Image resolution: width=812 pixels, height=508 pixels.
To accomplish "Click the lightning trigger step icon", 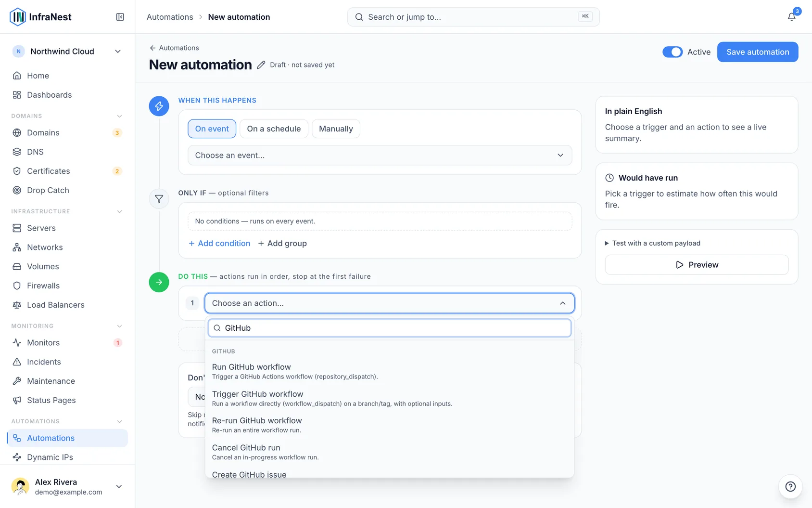I will [159, 106].
